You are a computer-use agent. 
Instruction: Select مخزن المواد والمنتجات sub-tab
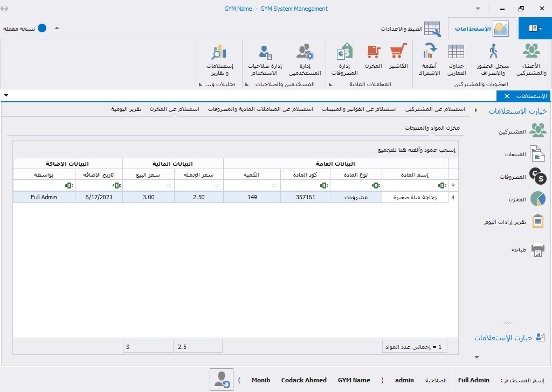pyautogui.click(x=432, y=128)
